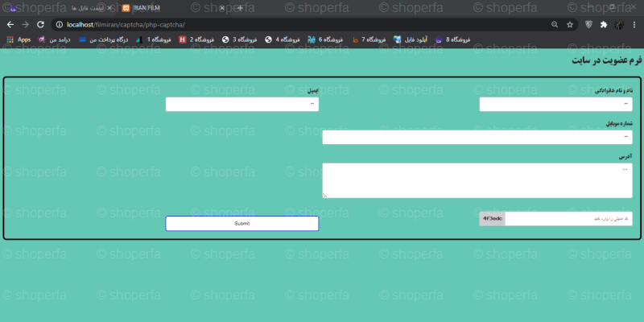Focus the mobile number (شماره موبایل) field
The image size is (644, 322).
coord(477,137)
